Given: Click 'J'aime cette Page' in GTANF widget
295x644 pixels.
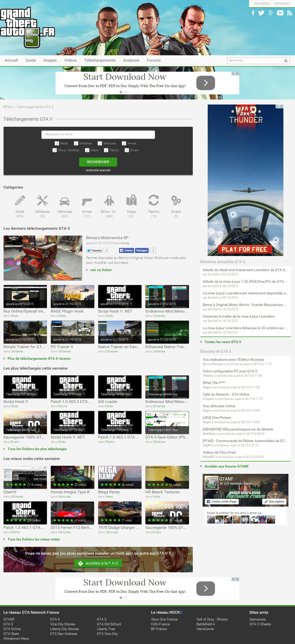Looking at the screenshot, I should tap(222, 502).
